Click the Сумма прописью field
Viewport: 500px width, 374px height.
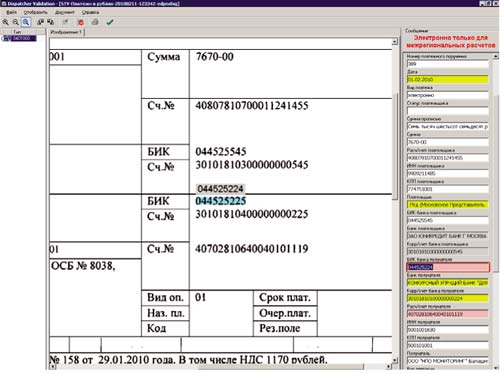click(x=447, y=126)
